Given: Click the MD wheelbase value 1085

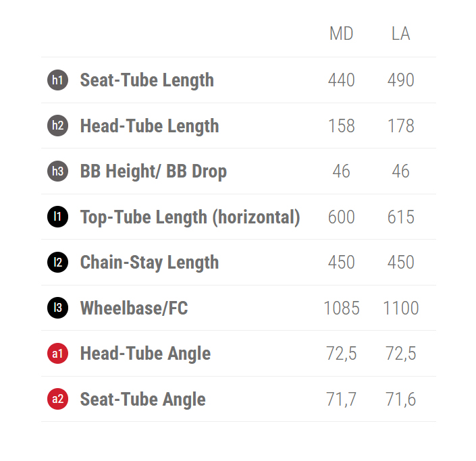Looking at the screenshot, I should point(341,308).
